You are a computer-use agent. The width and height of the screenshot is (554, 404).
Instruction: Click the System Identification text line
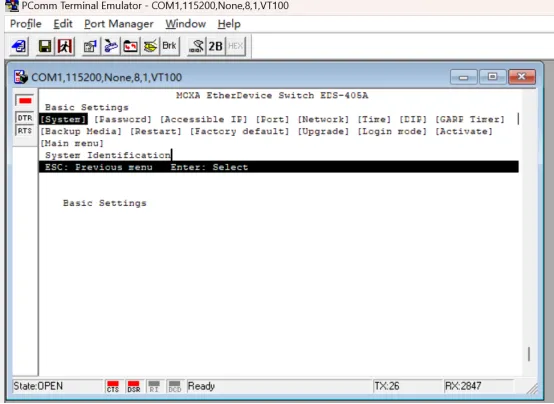[108, 155]
